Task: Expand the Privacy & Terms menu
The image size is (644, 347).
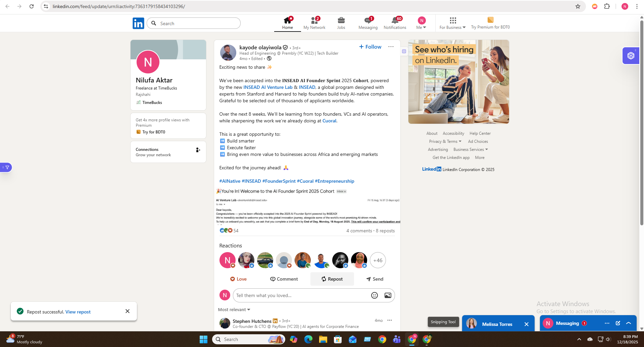Action: [x=445, y=141]
